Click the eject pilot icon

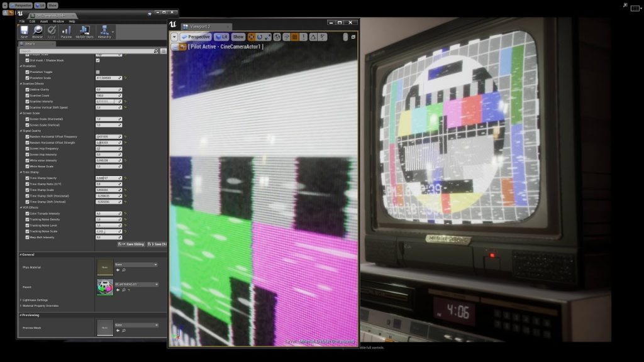pyautogui.click(x=175, y=47)
